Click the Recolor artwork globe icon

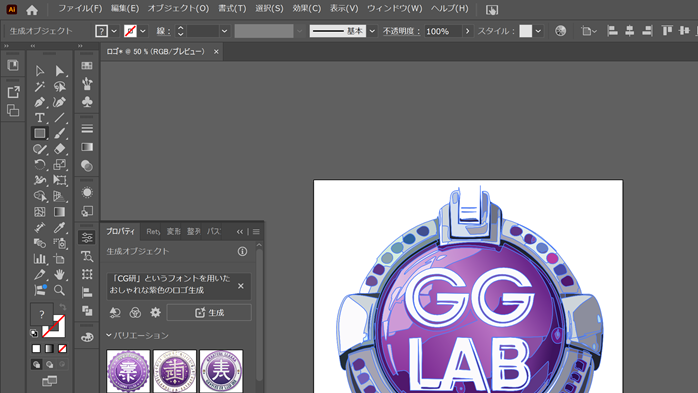pos(560,31)
